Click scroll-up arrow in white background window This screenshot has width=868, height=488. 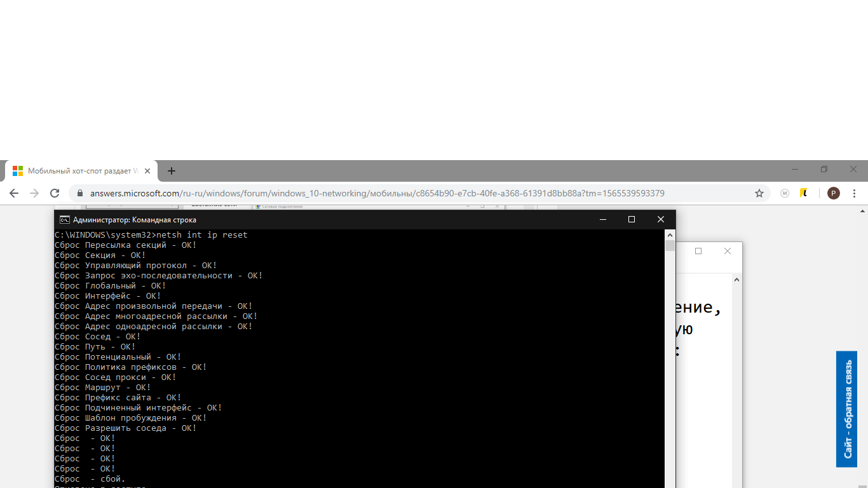[x=737, y=280]
